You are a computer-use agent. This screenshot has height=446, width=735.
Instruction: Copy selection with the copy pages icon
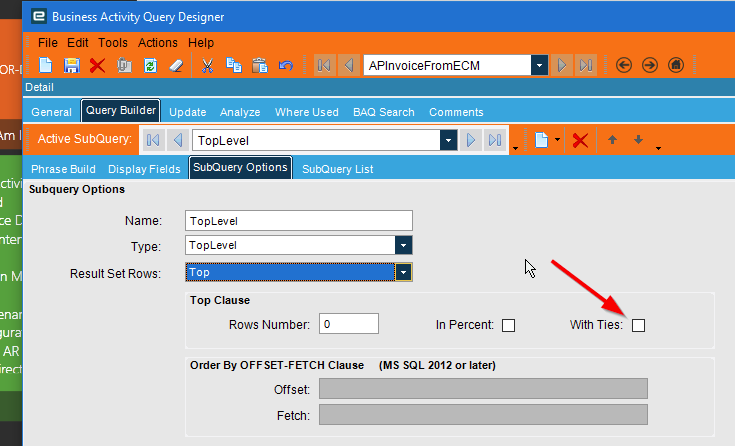pos(233,65)
